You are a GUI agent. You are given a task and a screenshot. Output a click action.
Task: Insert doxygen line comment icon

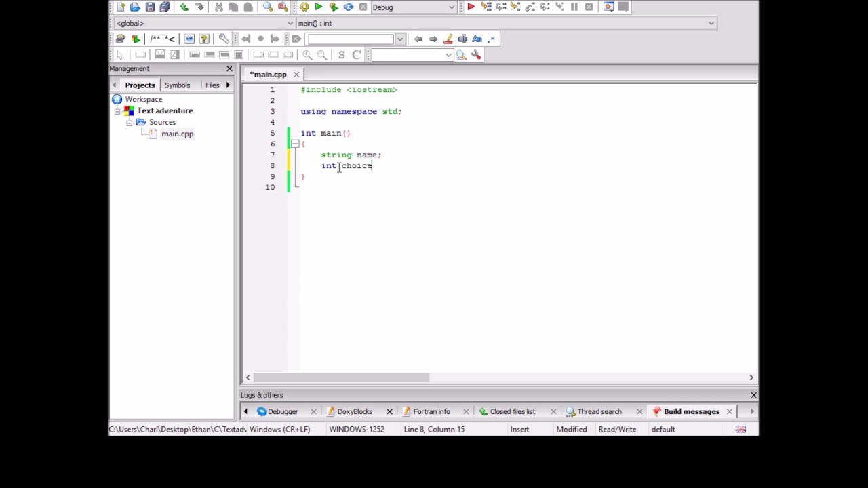(170, 39)
